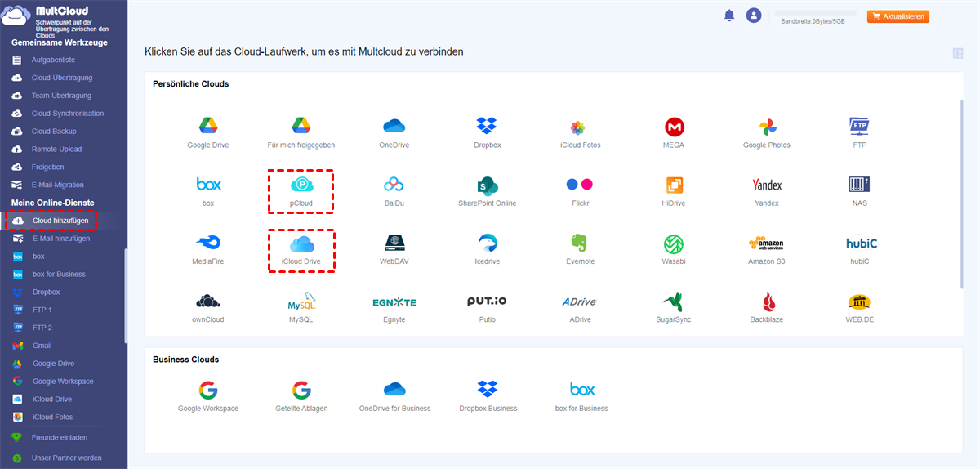Connect the SugarSync cloud
The width and height of the screenshot is (980, 469).
pos(674,307)
